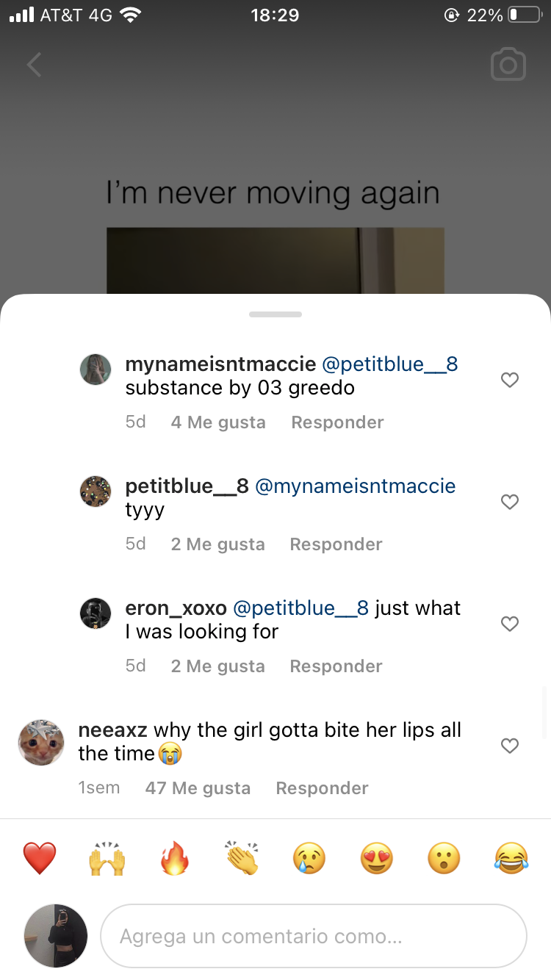Insert the raised hands emoji reaction

tap(107, 858)
